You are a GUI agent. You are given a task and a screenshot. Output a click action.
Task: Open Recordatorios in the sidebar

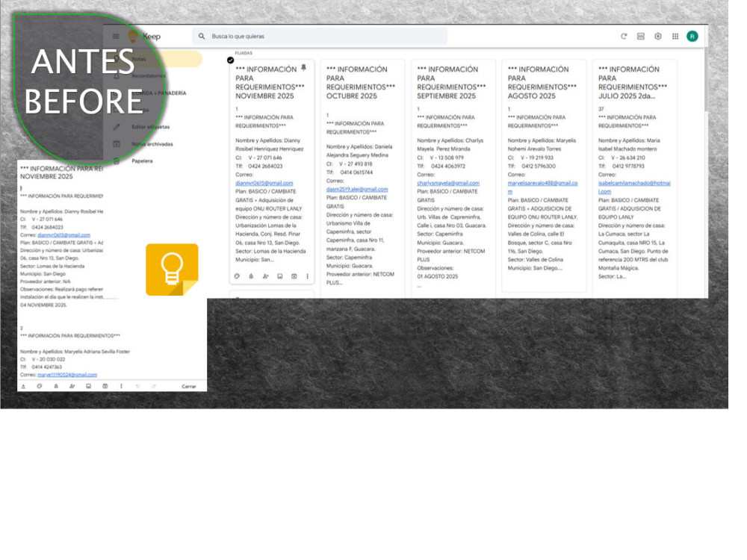(x=149, y=75)
